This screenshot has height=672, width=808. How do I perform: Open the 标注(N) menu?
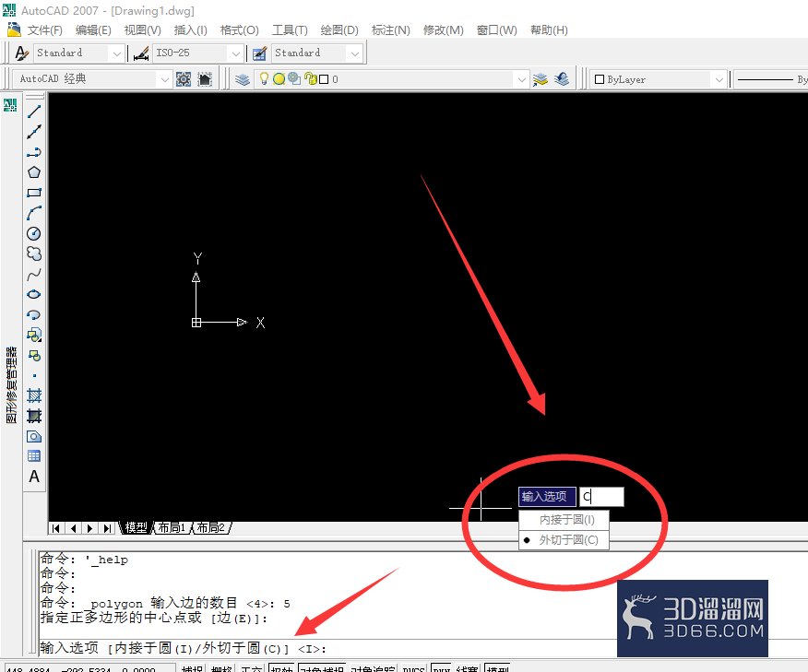pyautogui.click(x=390, y=30)
